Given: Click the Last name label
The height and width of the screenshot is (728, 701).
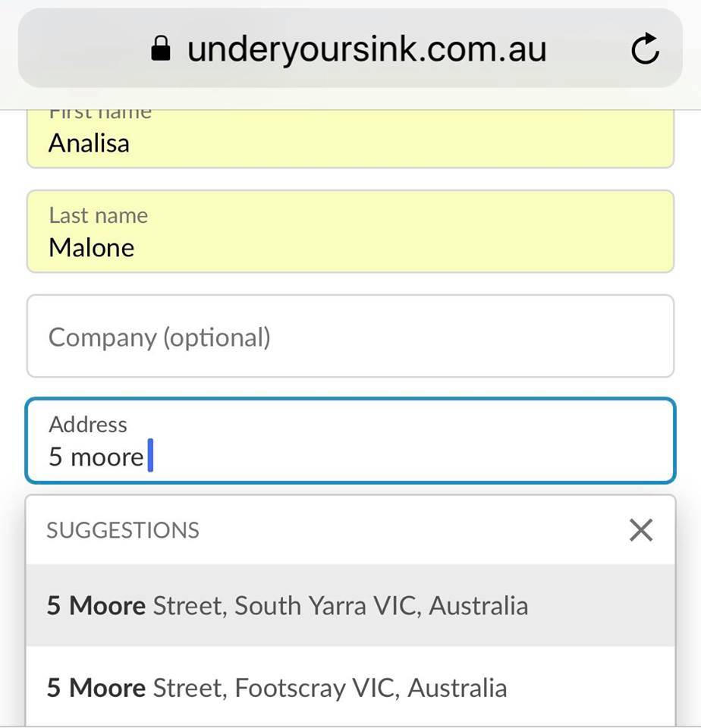Looking at the screenshot, I should (x=99, y=215).
